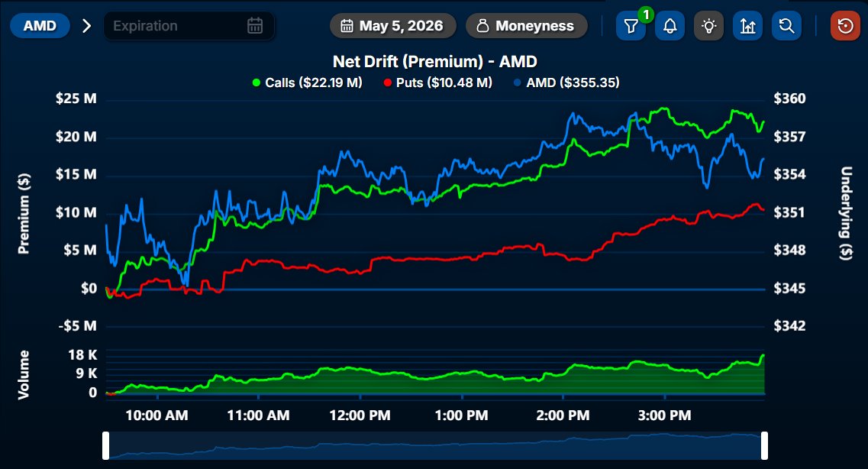Click the $20 M premium axis label

coord(76,137)
